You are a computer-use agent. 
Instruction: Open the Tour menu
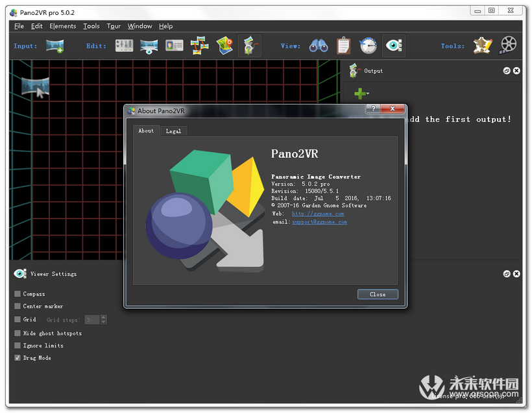[x=114, y=26]
